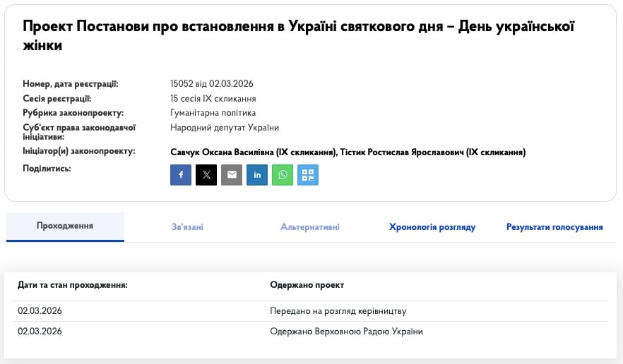Share the bill by email icon
623x364 pixels.
232,175
